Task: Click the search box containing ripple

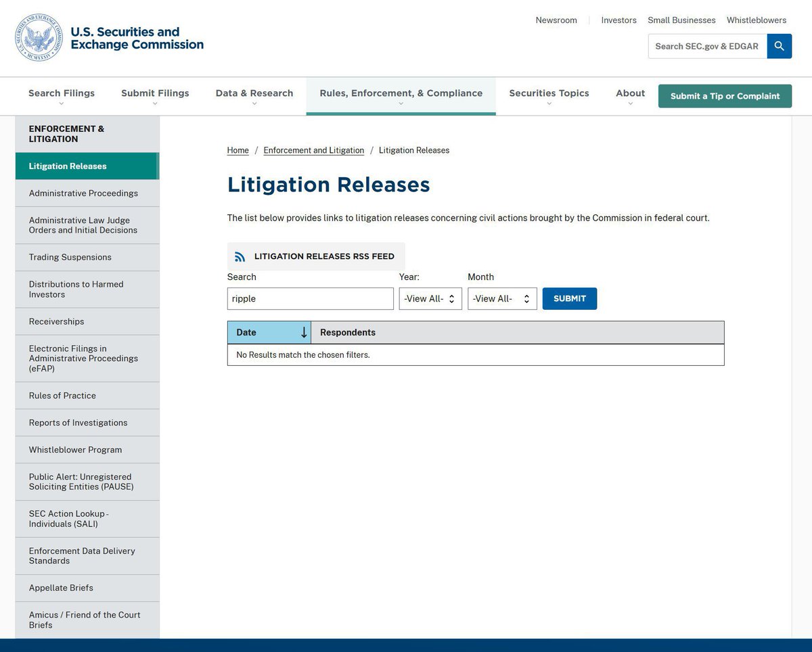Action: (x=310, y=298)
